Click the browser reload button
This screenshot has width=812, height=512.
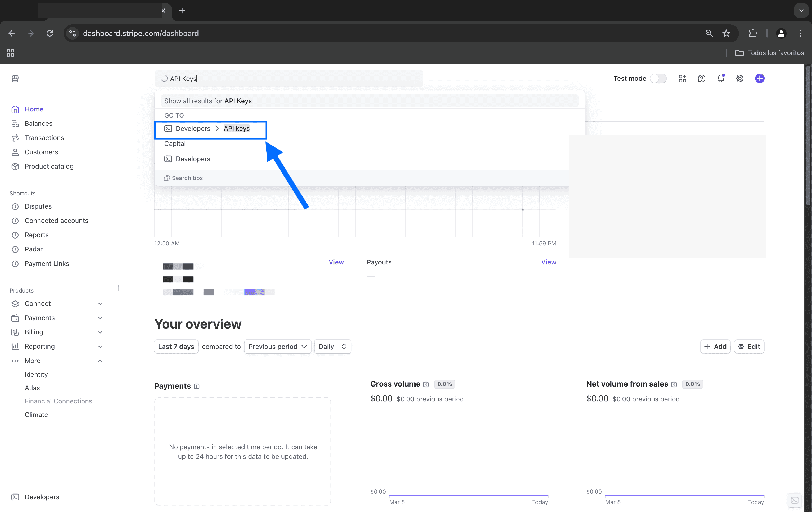point(50,33)
